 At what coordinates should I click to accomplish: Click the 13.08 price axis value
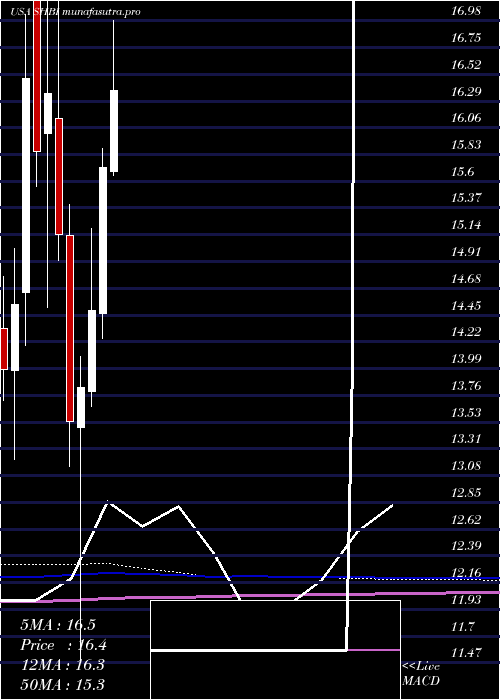(x=466, y=466)
